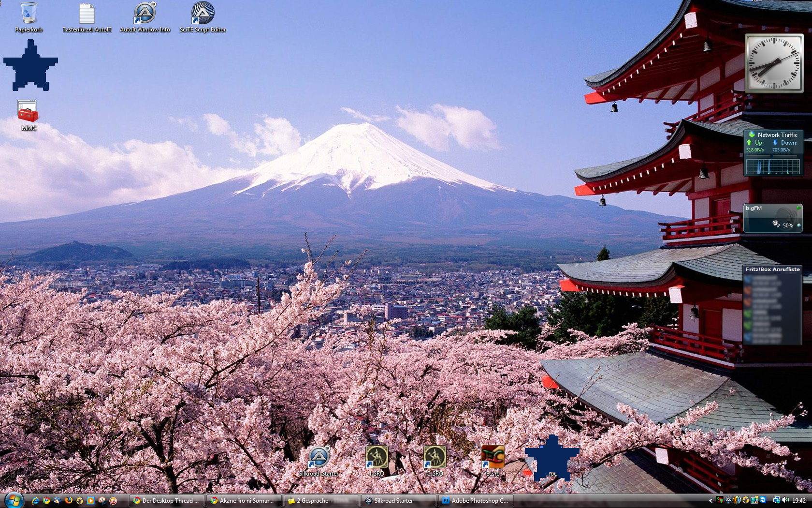Open the I-SRO desktop shortcut

(x=377, y=457)
